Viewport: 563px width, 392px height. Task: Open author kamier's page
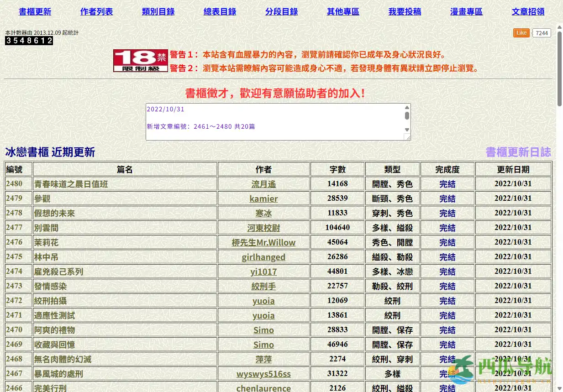click(263, 199)
